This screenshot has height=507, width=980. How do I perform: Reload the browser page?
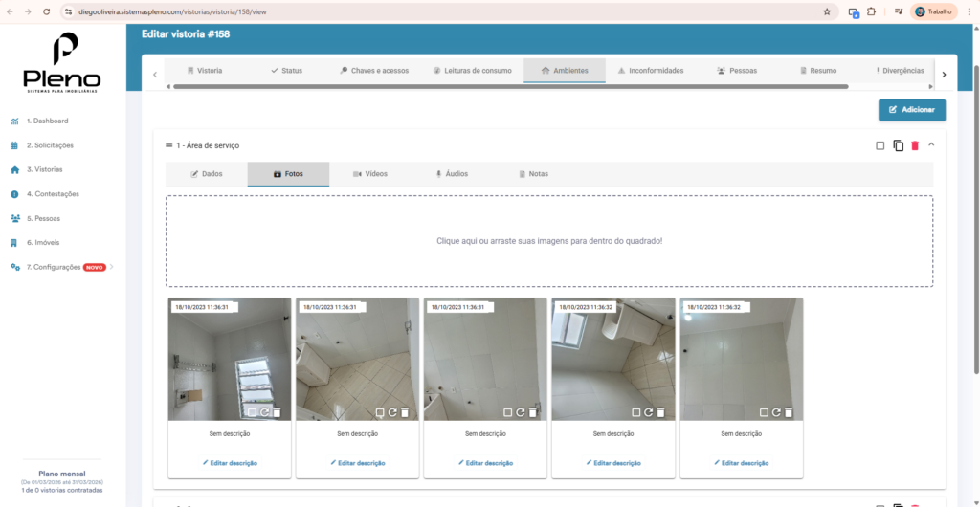pyautogui.click(x=47, y=11)
